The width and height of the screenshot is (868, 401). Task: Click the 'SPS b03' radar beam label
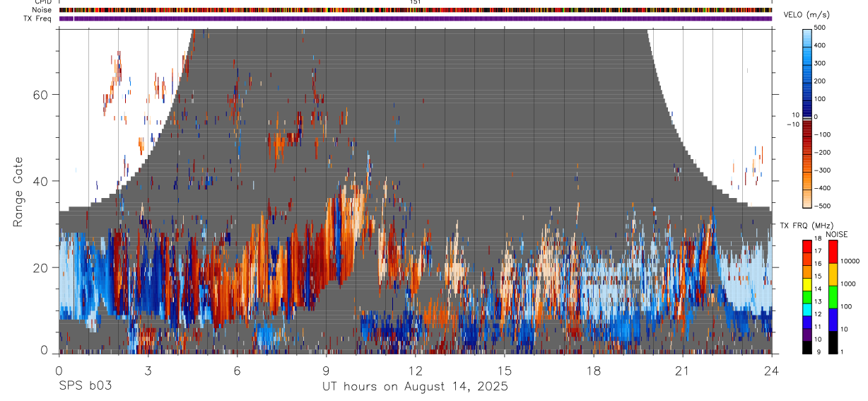[x=85, y=387]
